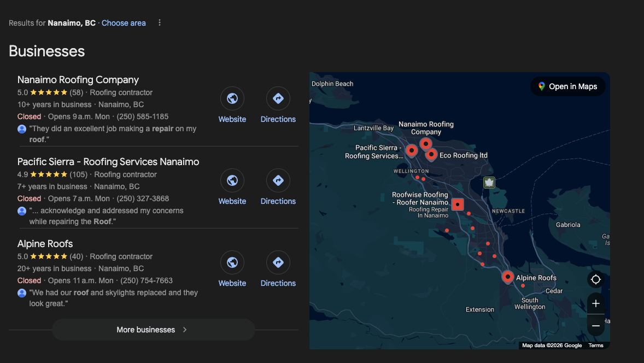The width and height of the screenshot is (644, 363).
Task: Click reviewer avatar in Nanaimo Roofing review
Action: point(22,129)
